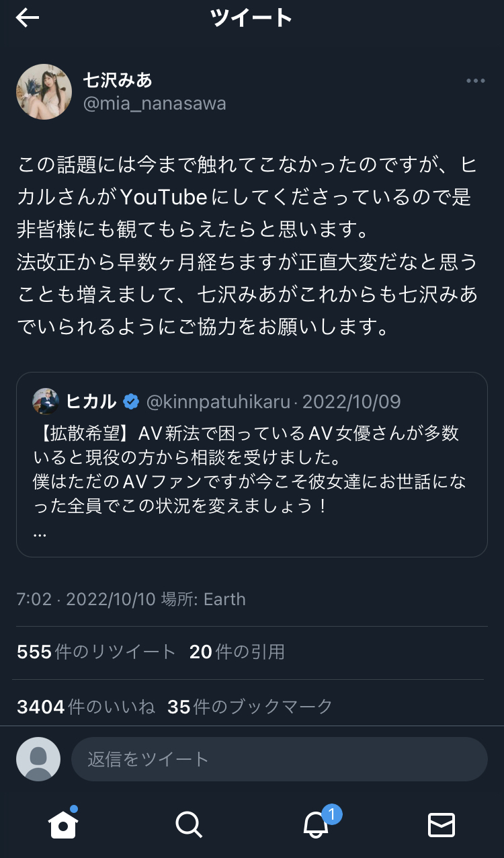Tap the tweet timestamp 7:02 · 2022/10/10
Viewport: 504px width, 858px height.
pyautogui.click(x=85, y=599)
